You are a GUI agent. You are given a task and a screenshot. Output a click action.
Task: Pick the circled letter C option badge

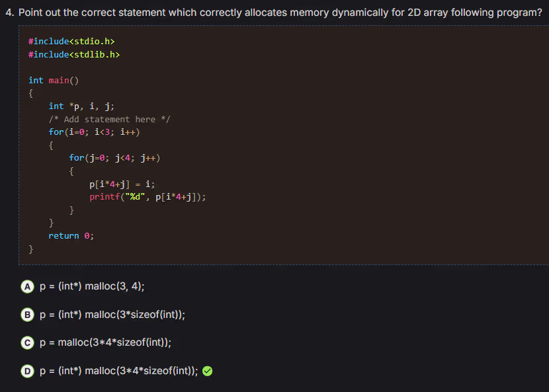click(27, 342)
